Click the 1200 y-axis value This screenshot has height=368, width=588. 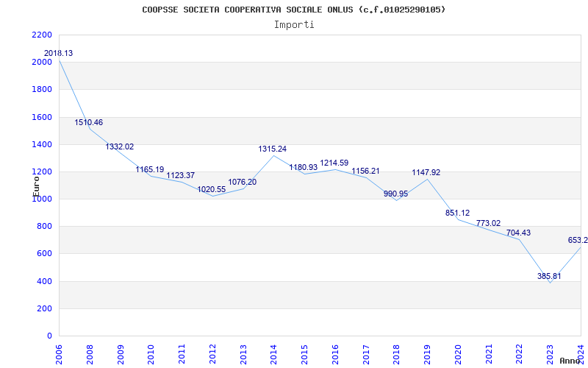coord(42,172)
